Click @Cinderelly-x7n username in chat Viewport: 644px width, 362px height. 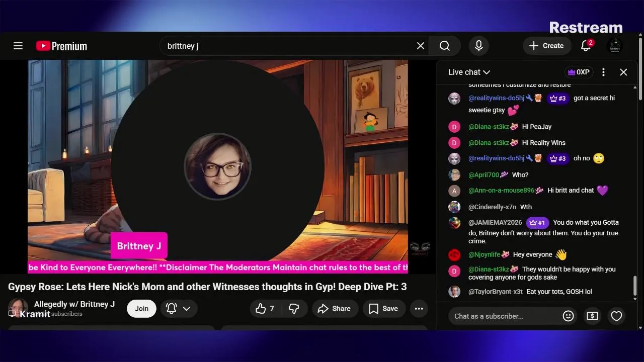pyautogui.click(x=492, y=207)
